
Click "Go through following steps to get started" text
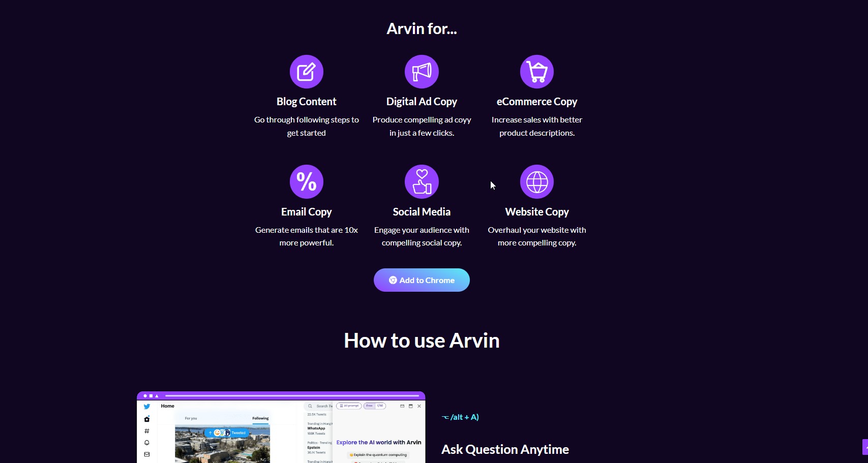(x=306, y=126)
